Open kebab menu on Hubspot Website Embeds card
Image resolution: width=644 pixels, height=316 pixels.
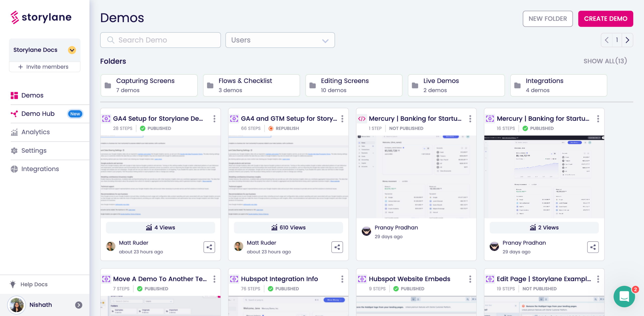tap(470, 279)
